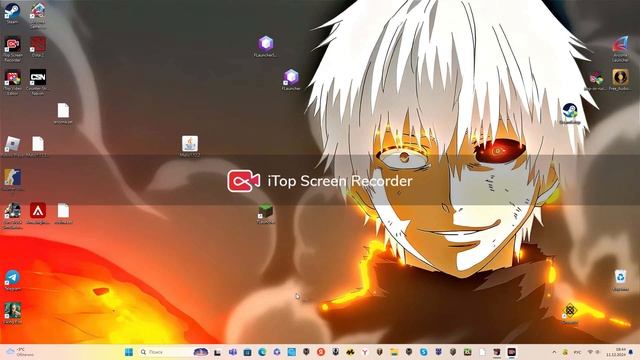Viewport: 640px width, 360px height.
Task: Open the weather widget on taskbar
Action: pyautogui.click(x=20, y=352)
